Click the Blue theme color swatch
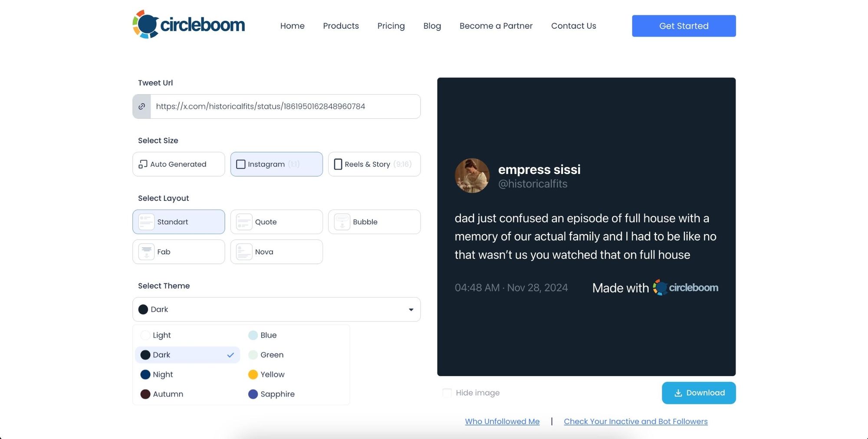Image resolution: width=868 pixels, height=439 pixels. click(x=253, y=335)
